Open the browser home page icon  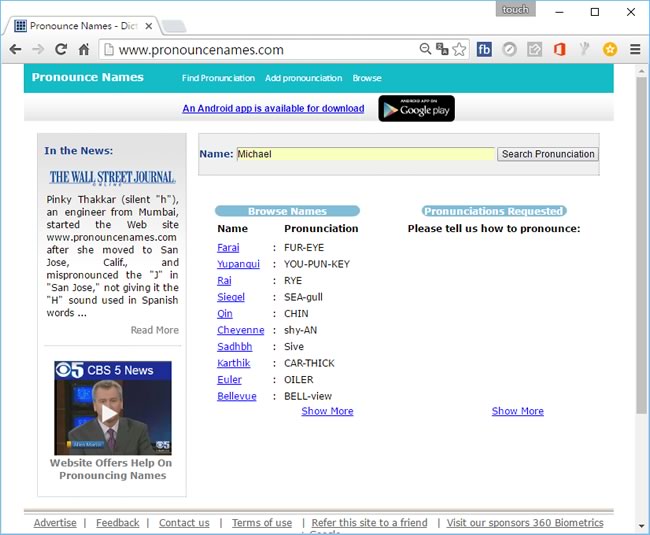[84, 49]
